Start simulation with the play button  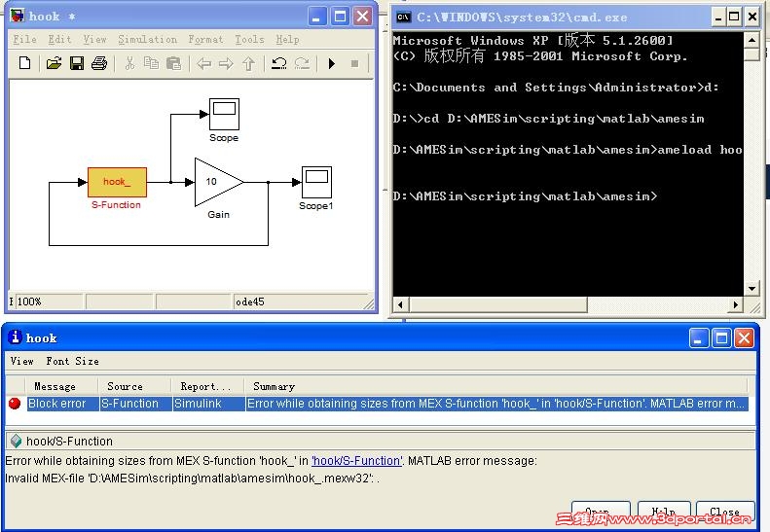coord(332,63)
